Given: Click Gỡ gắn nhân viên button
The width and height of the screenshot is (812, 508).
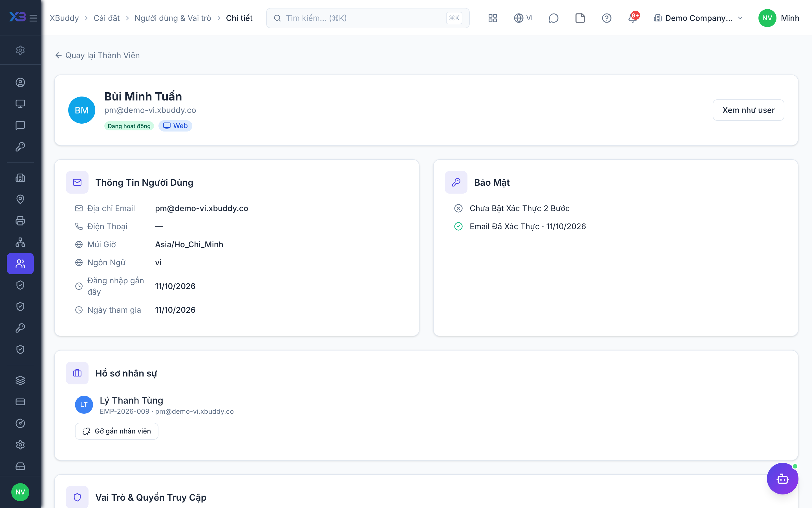Looking at the screenshot, I should point(116,431).
